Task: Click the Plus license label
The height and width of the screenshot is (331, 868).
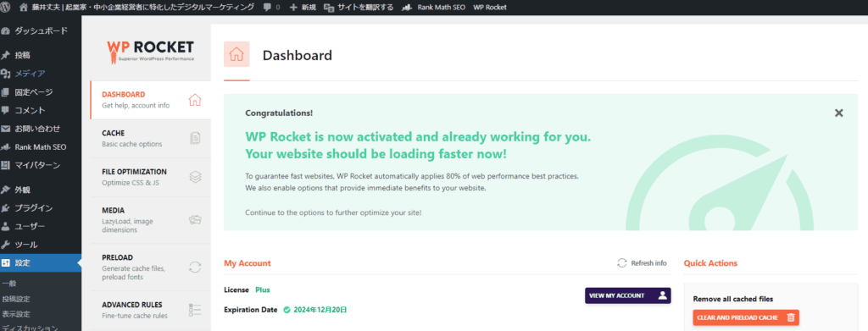Action: 263,290
